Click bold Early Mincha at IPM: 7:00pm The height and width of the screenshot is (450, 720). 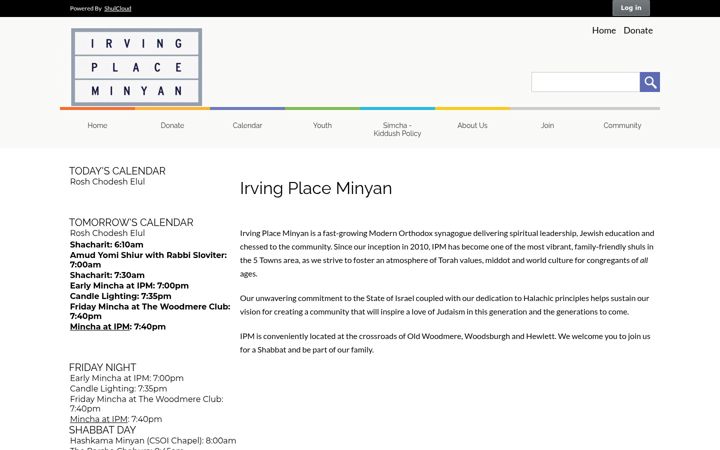click(129, 286)
